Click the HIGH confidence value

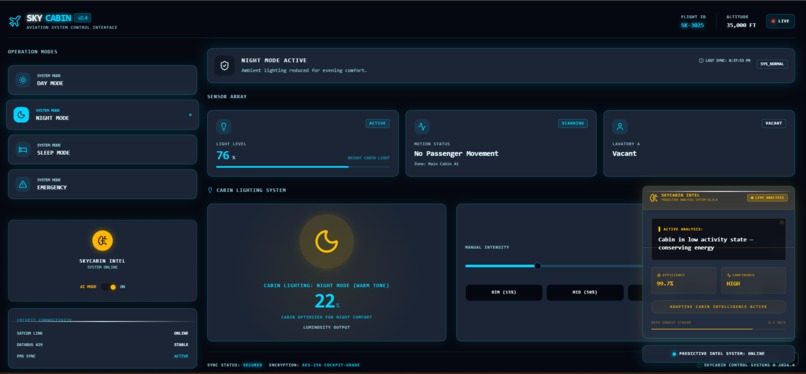[734, 284]
